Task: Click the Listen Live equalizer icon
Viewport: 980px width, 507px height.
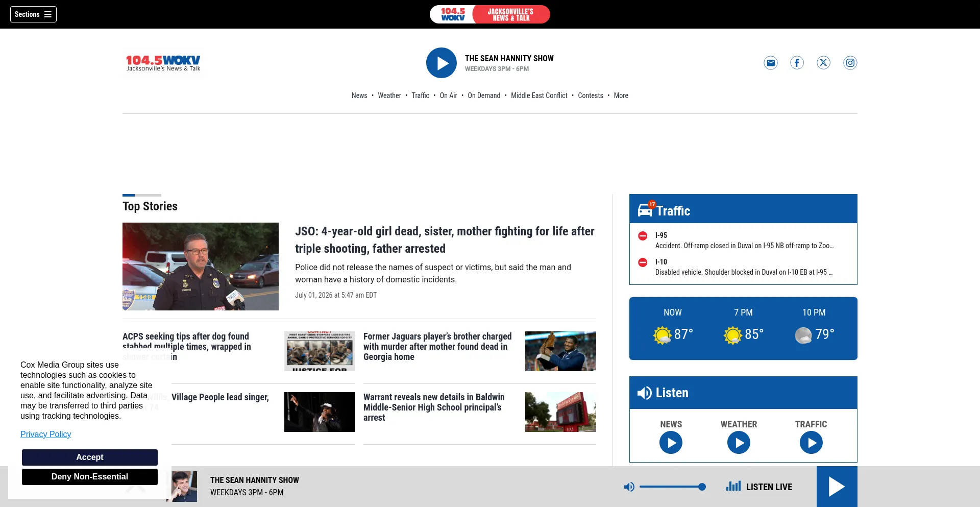Action: click(x=733, y=486)
